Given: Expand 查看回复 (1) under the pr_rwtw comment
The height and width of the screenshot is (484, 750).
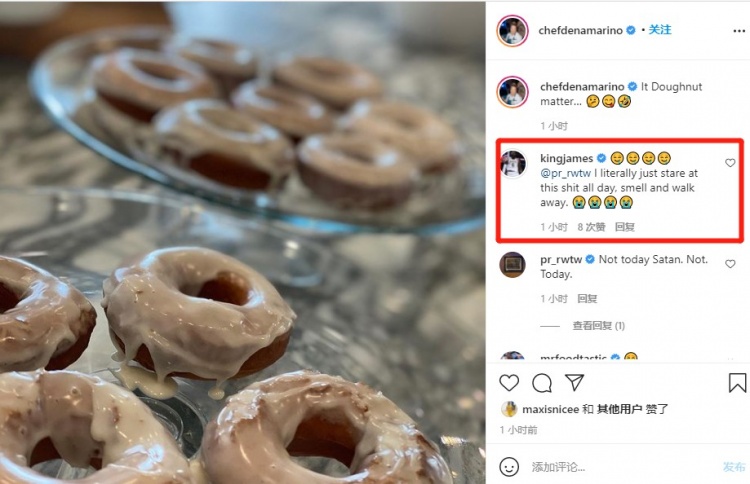Looking at the screenshot, I should click(598, 326).
